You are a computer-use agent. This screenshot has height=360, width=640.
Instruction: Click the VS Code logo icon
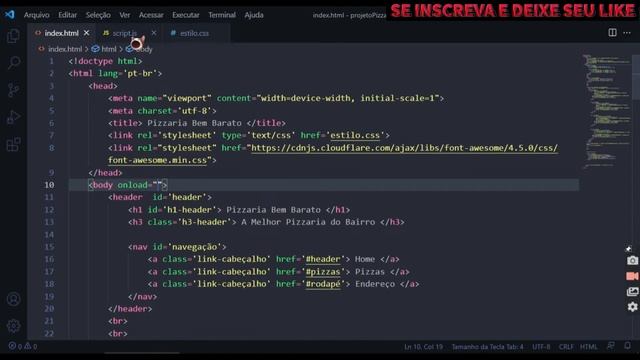click(10, 15)
